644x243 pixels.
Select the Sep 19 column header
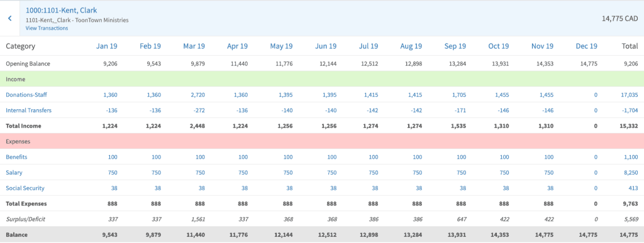tap(455, 46)
